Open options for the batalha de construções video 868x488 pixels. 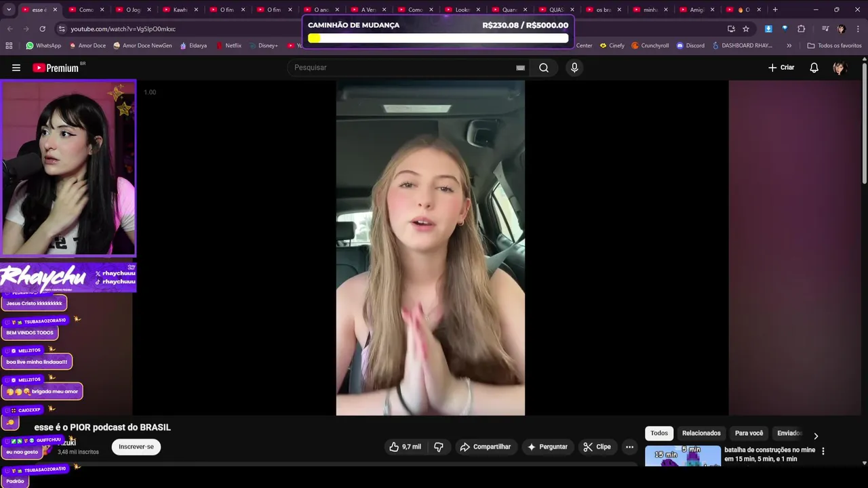pyautogui.click(x=823, y=451)
